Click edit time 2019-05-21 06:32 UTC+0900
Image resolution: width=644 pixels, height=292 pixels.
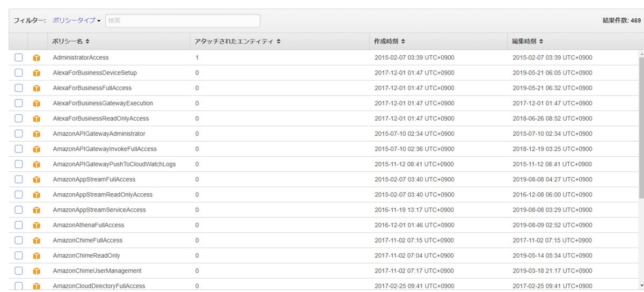552,88
